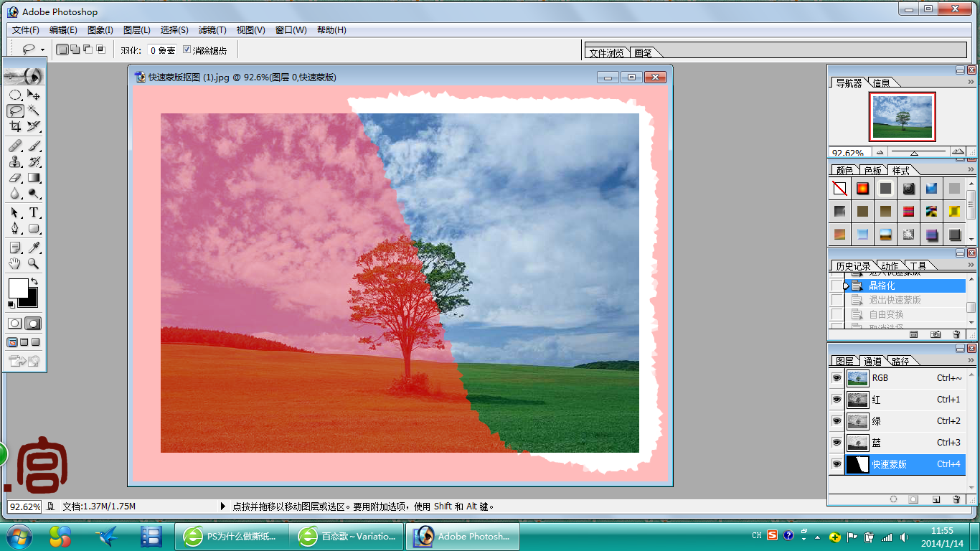
Task: Select the Healing Brush tool
Action: (x=15, y=146)
